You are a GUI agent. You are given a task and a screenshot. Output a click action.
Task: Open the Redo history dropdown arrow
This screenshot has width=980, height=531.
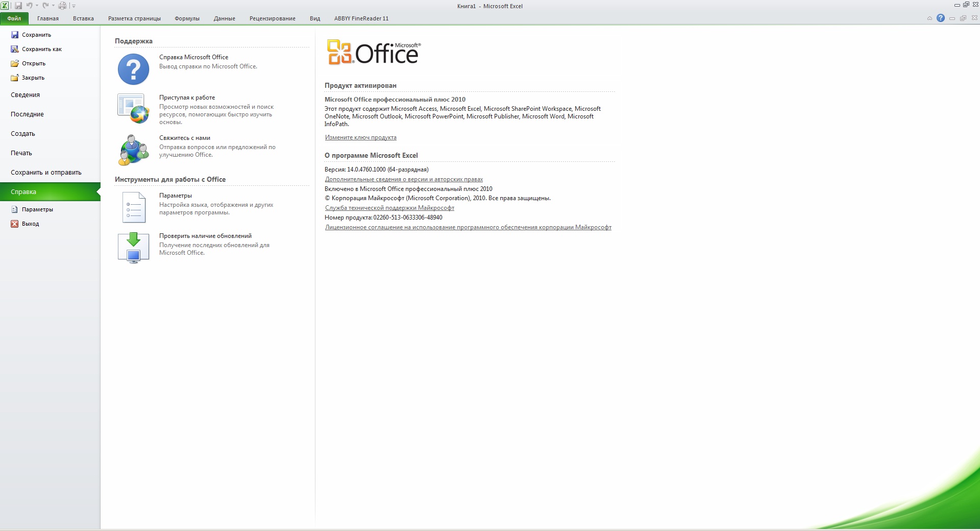(53, 6)
